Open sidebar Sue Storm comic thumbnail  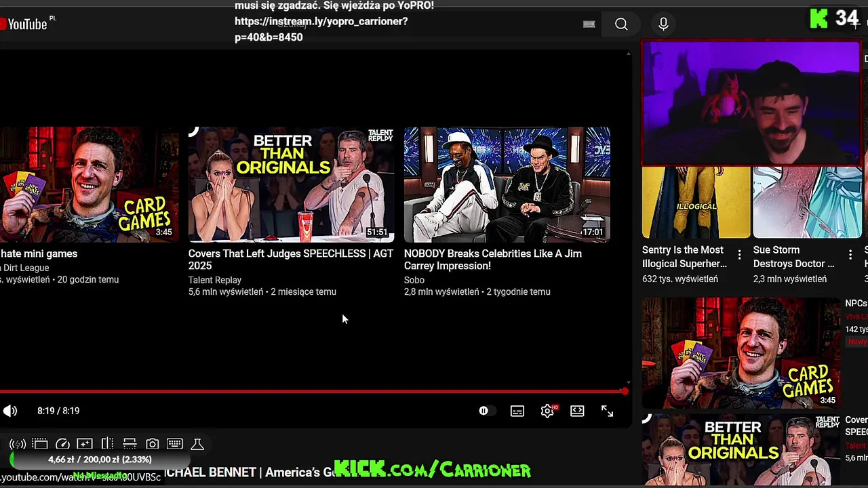[807, 202]
